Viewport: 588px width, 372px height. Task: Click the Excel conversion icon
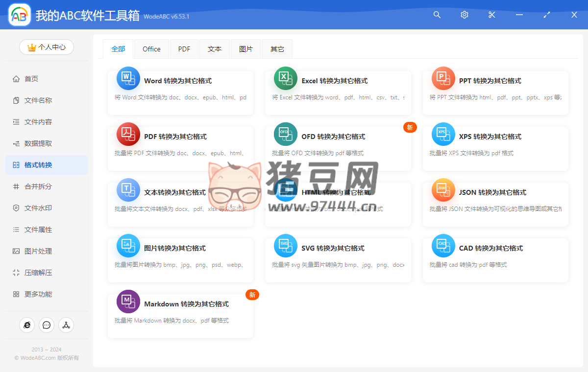[x=286, y=78]
